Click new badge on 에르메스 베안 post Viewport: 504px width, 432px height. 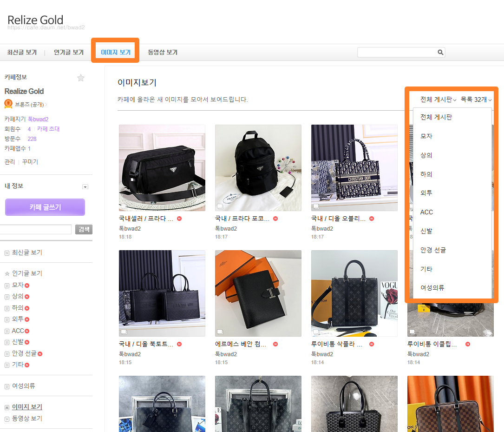pos(275,344)
